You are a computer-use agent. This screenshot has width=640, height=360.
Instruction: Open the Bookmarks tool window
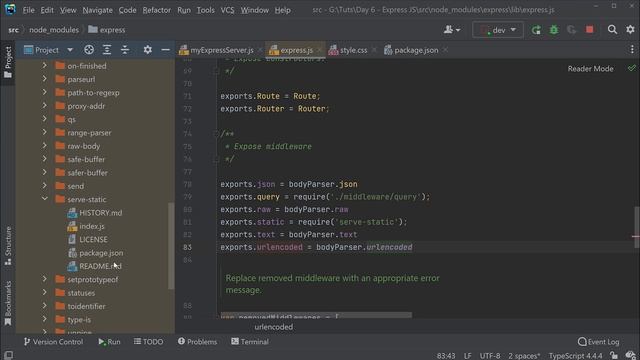(x=8, y=303)
